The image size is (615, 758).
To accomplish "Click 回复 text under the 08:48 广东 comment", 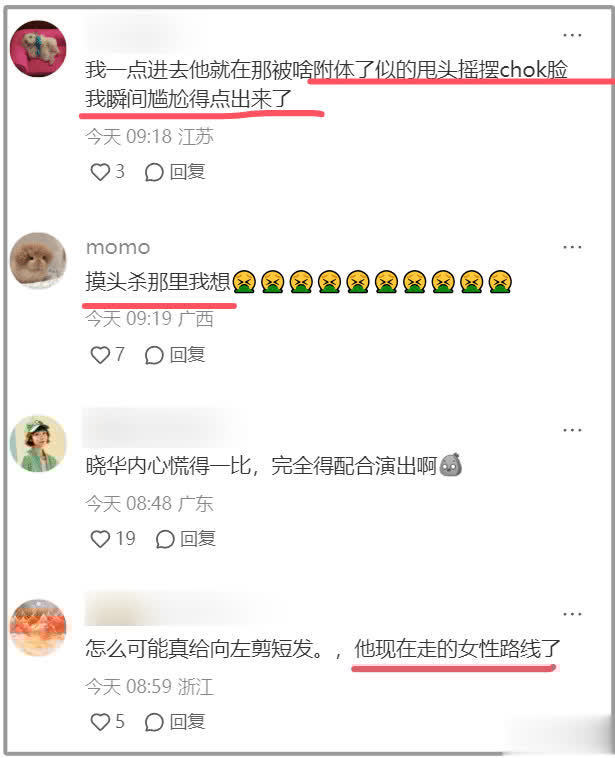I will pos(198,539).
